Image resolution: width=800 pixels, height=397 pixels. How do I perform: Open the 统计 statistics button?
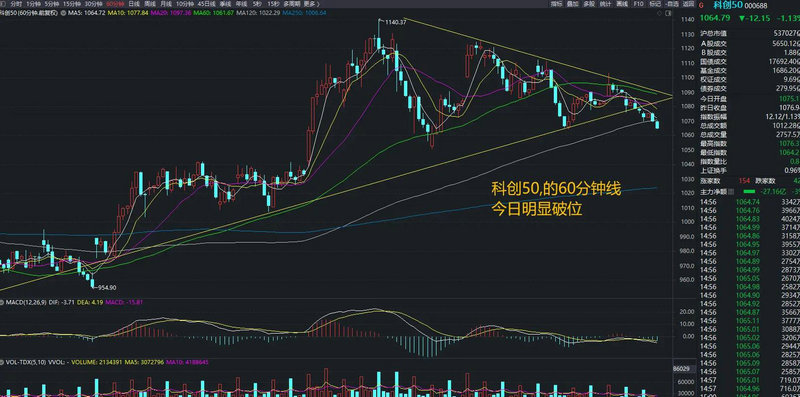click(x=605, y=4)
